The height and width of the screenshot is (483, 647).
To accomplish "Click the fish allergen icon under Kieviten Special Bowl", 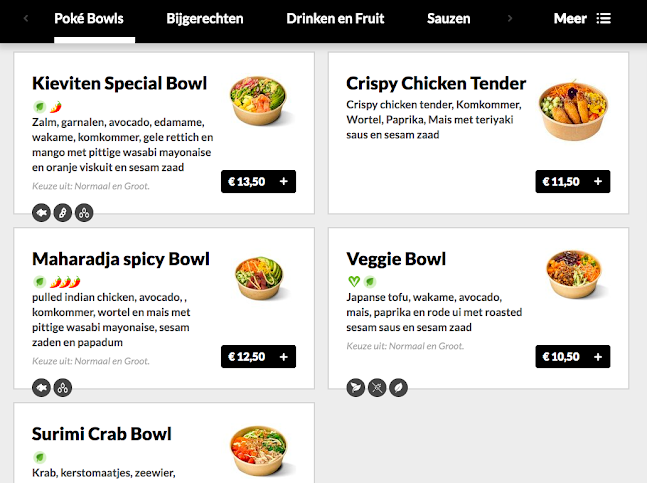I will (41, 212).
